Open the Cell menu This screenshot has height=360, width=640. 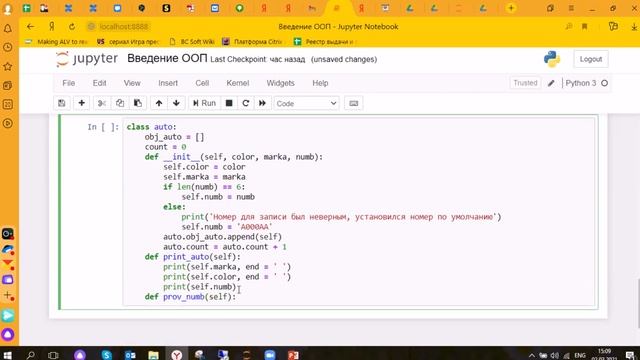click(x=202, y=83)
